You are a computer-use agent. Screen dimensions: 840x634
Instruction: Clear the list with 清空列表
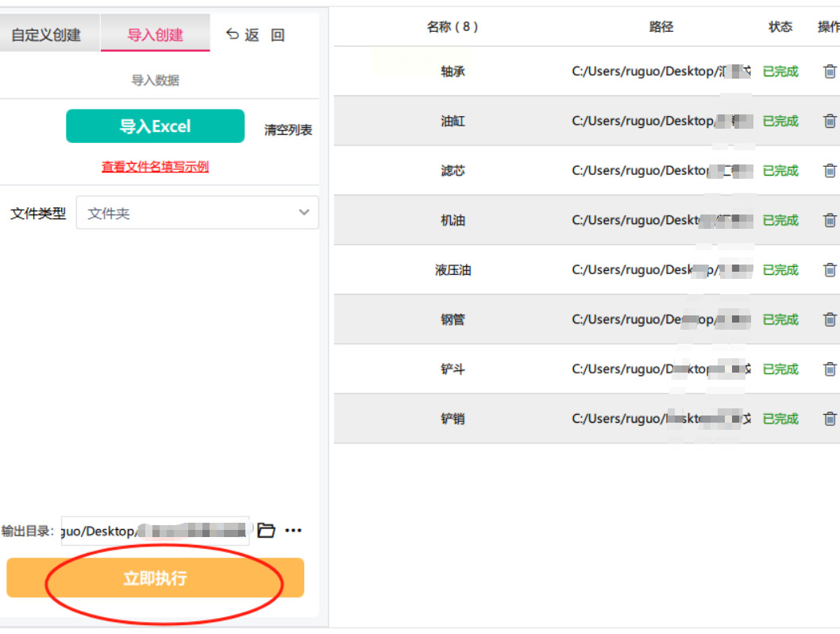(x=288, y=130)
